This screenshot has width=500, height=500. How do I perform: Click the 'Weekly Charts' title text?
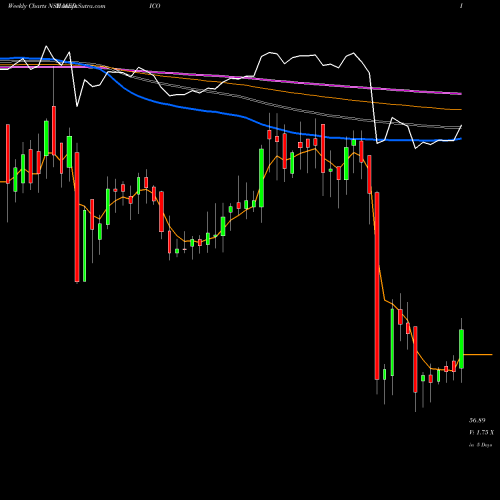click(x=27, y=6)
